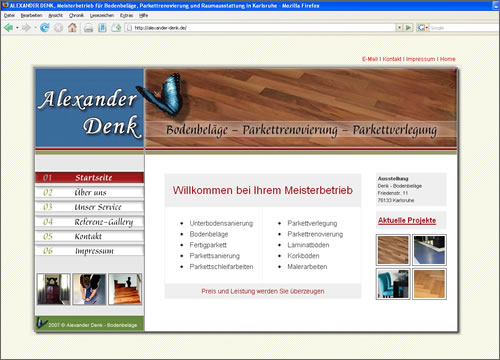Viewport: 500px width, 360px height.
Task: Go to the browser Home icon
Action: pyautogui.click(x=72, y=28)
